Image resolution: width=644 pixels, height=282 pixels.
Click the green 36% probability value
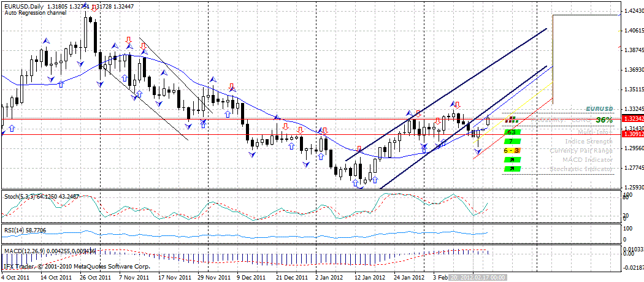tap(604, 120)
